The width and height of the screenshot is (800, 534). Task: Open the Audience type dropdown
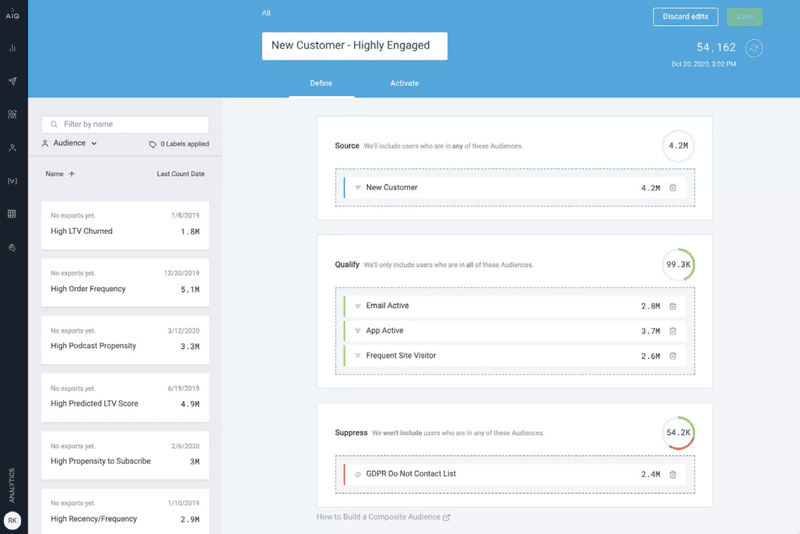69,143
